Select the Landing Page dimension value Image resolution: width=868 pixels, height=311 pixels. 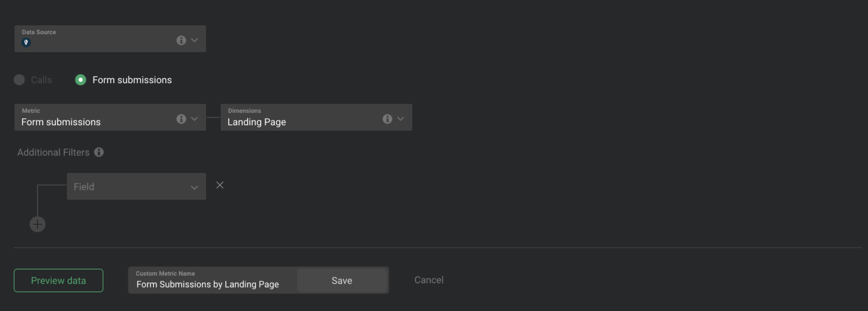[256, 122]
